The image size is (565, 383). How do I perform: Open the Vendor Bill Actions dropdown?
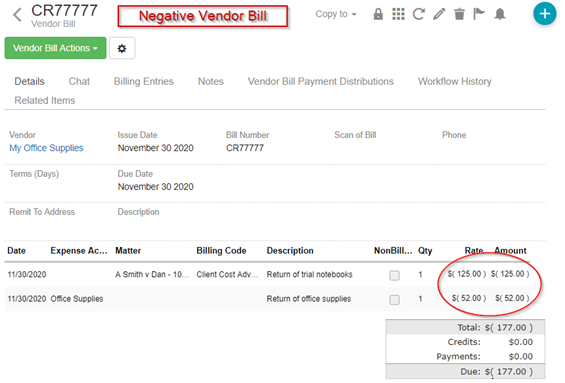click(x=55, y=48)
